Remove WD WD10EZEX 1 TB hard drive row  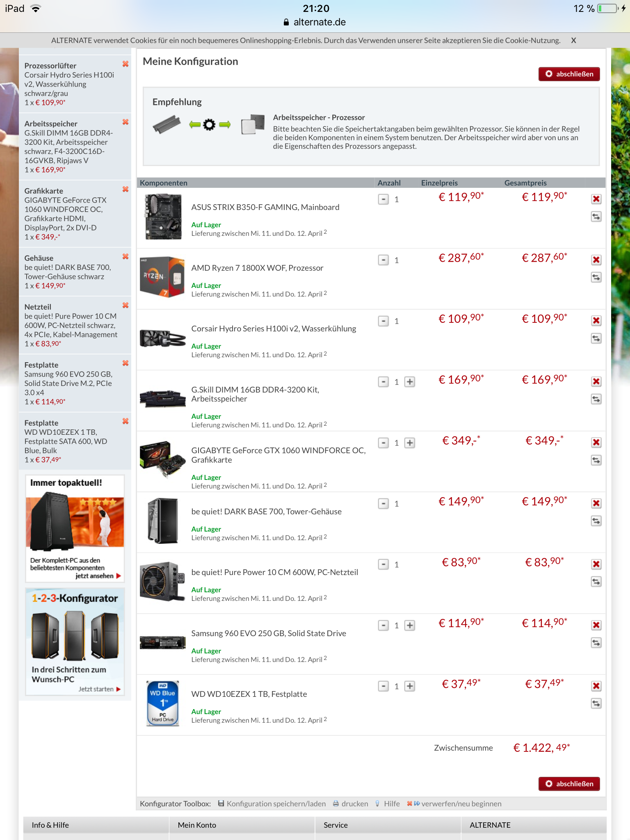(596, 686)
